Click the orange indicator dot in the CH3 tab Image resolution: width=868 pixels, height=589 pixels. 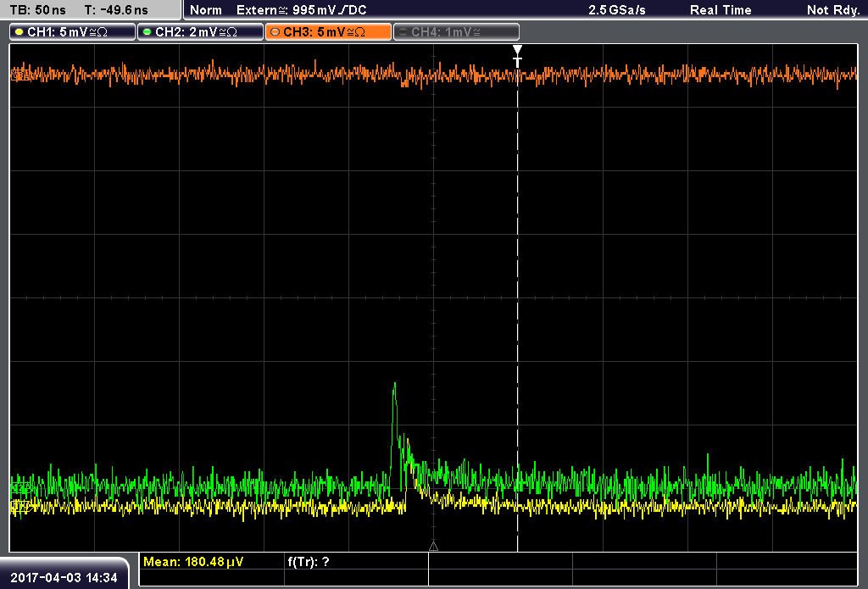tap(275, 32)
